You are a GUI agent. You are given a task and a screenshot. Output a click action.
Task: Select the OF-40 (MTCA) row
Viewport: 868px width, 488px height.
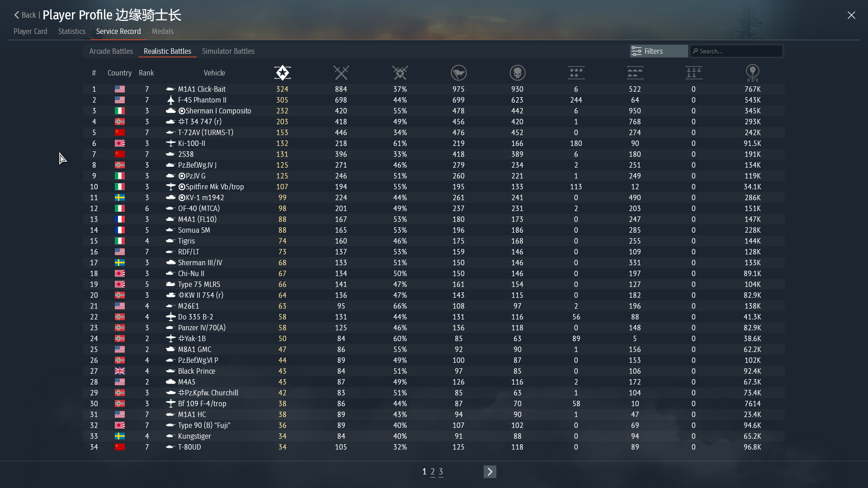coord(434,208)
